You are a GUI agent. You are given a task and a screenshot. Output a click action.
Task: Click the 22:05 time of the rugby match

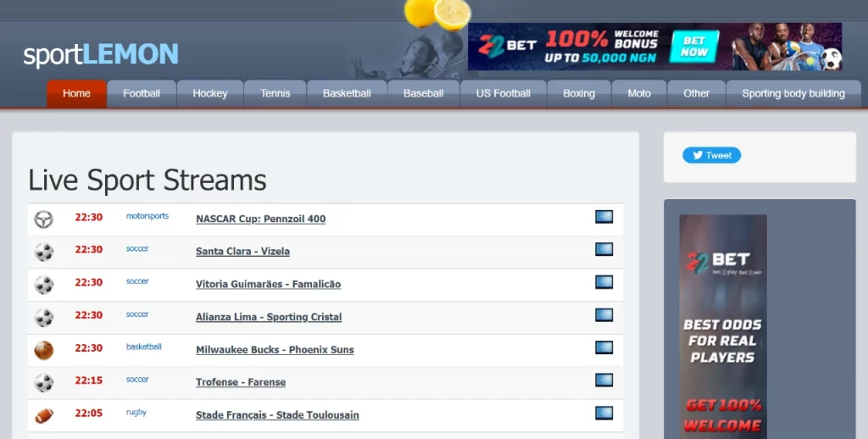click(88, 413)
